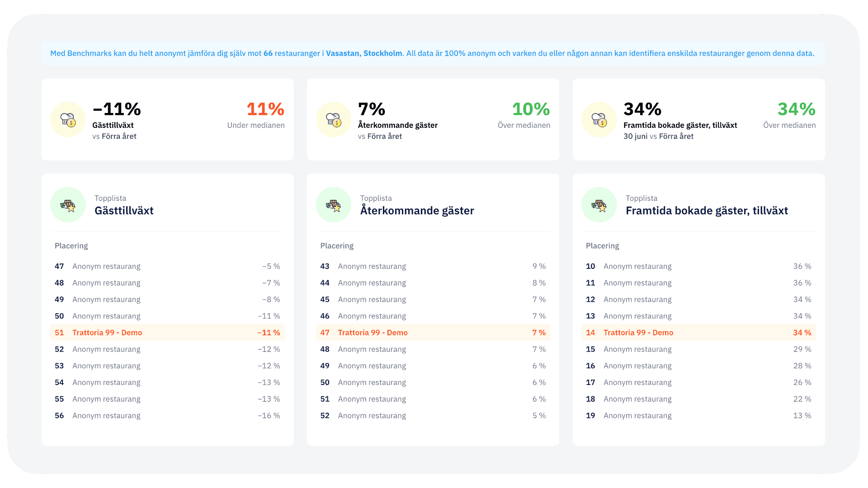Select rank 56 row with −16 % growth
Image resolution: width=868 pixels, height=488 pixels.
tap(167, 416)
